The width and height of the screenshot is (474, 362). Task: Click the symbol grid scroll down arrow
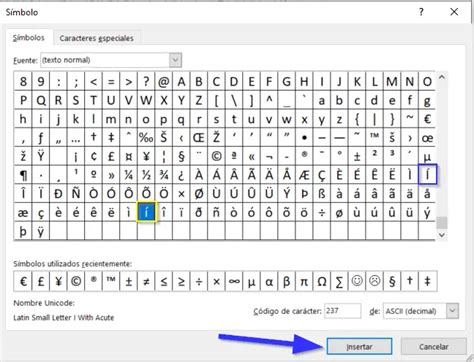tap(442, 235)
